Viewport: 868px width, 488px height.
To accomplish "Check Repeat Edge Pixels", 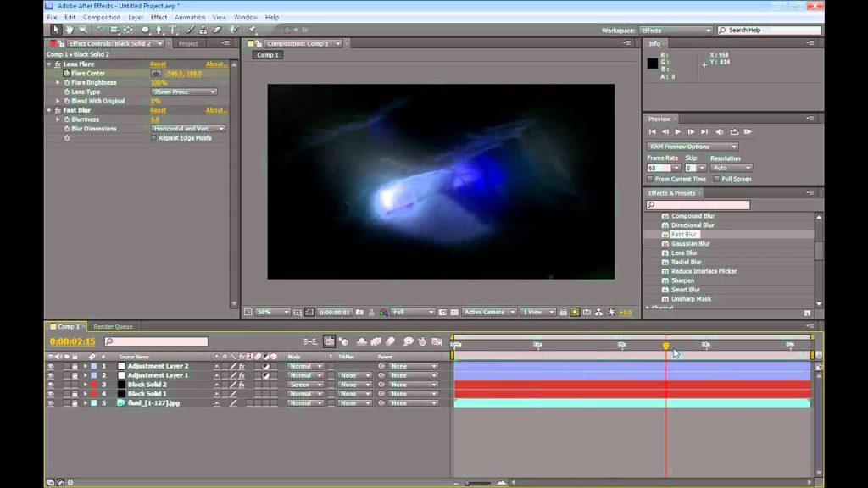I will (x=154, y=138).
